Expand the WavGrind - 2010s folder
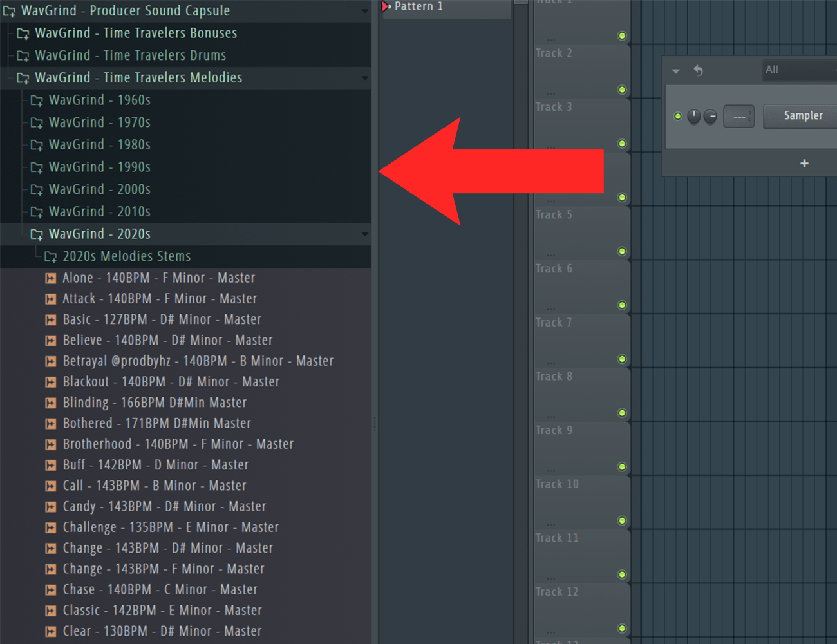Viewport: 837px width, 644px height. (x=185, y=212)
